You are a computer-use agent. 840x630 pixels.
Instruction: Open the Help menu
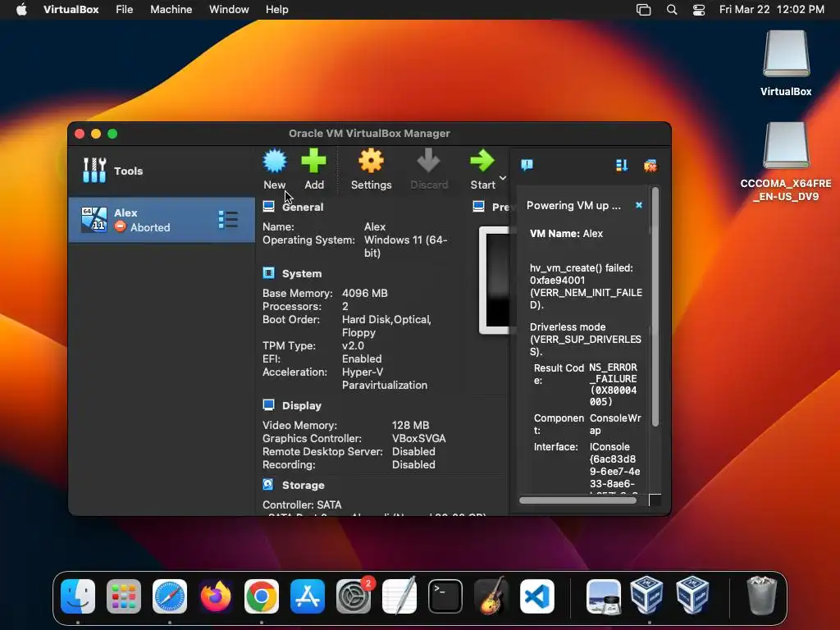pos(277,10)
